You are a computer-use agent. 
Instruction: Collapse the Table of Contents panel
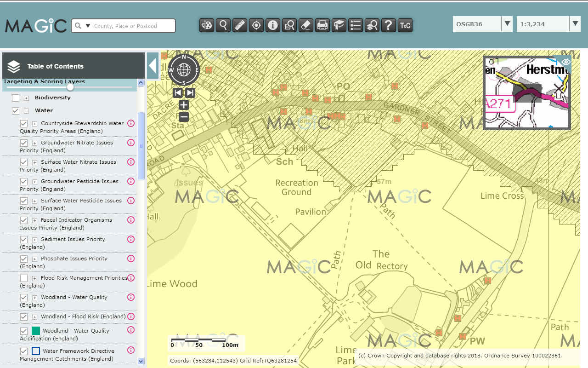tap(153, 66)
